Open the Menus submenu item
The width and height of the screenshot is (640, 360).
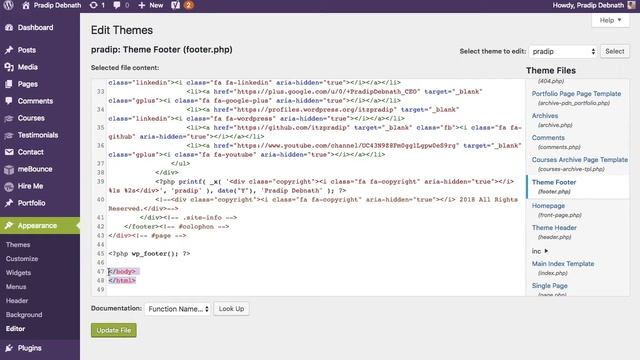(x=16, y=287)
